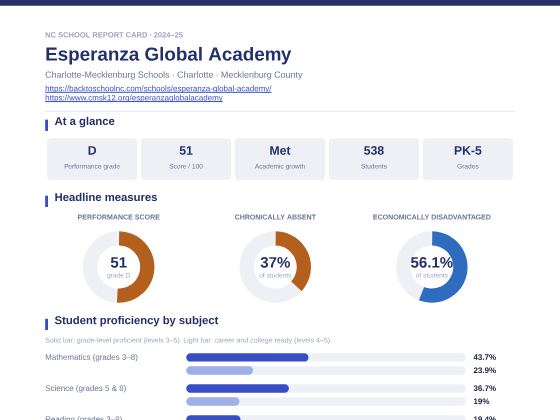Click the 23.9% value
The width and height of the screenshot is (560, 420).
[485, 370]
